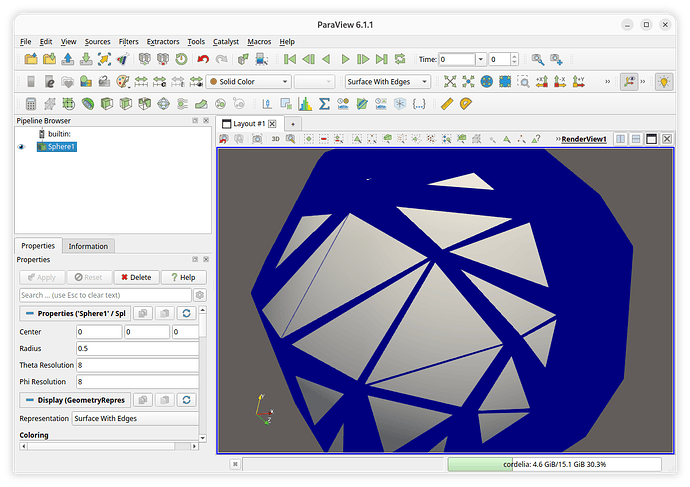Click the Properties panel horizontal scrollbar
Image resolution: width=690 pixels, height=487 pixels.
[x=108, y=446]
